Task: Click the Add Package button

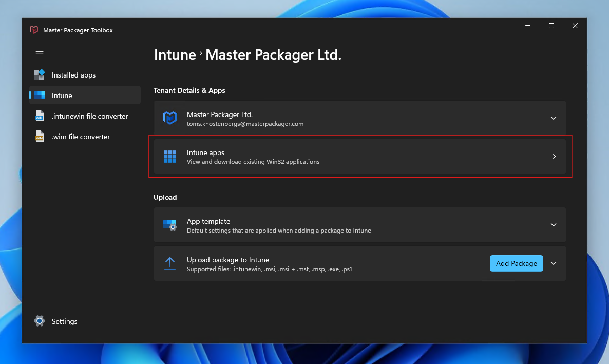Action: (516, 263)
